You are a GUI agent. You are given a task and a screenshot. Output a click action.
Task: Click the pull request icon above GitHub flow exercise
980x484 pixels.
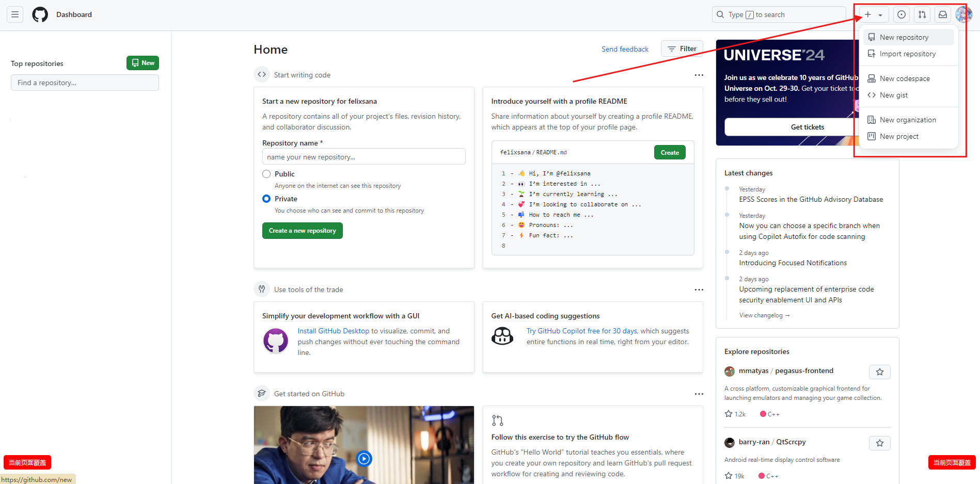[497, 421]
